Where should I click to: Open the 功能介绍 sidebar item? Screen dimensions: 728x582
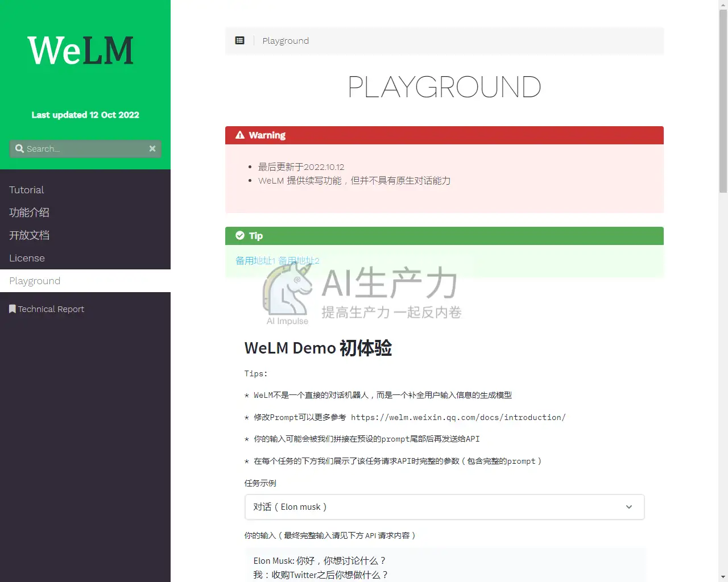[x=85, y=213]
